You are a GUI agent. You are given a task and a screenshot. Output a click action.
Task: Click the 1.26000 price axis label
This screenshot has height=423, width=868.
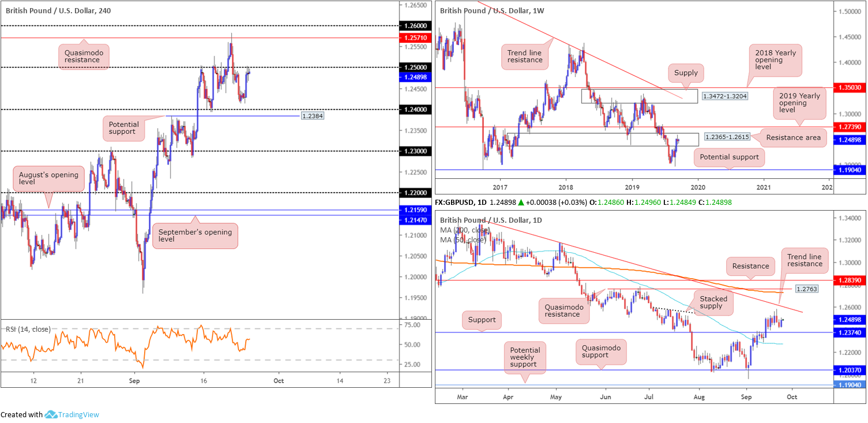tap(414, 26)
